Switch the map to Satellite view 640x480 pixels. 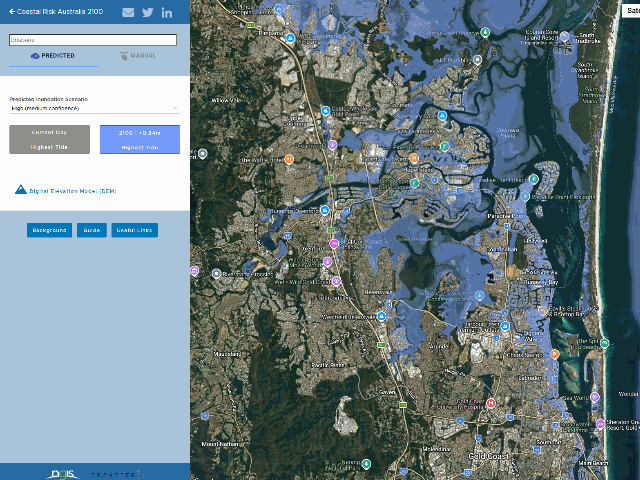pyautogui.click(x=631, y=11)
